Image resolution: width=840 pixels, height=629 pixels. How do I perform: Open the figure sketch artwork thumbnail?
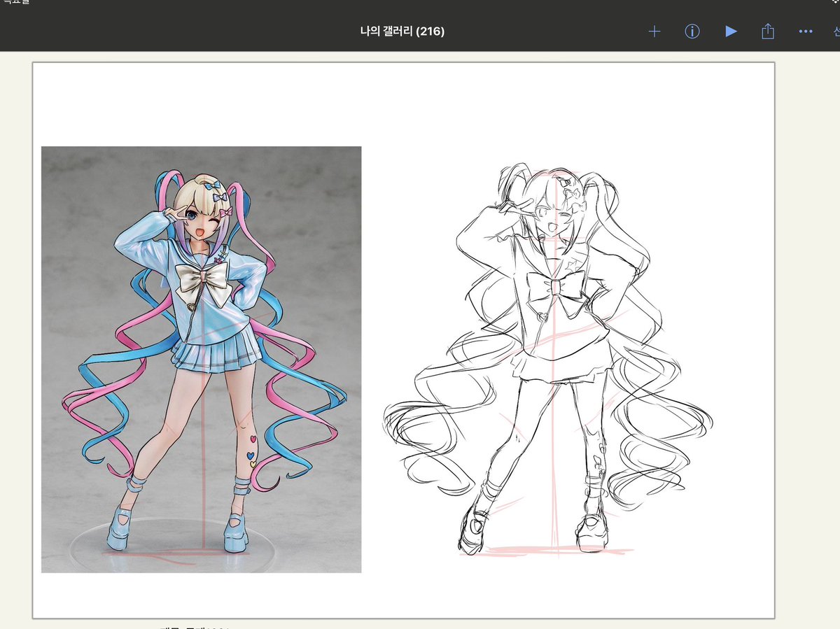click(404, 340)
